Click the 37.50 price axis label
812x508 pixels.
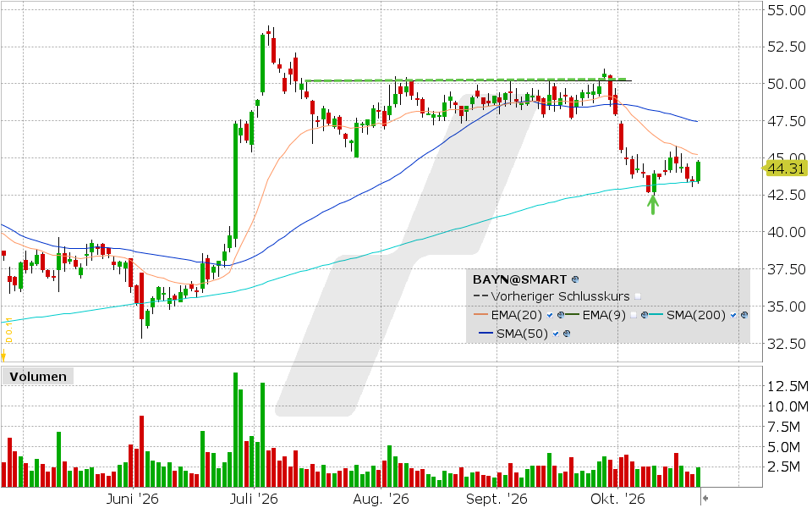pos(787,269)
